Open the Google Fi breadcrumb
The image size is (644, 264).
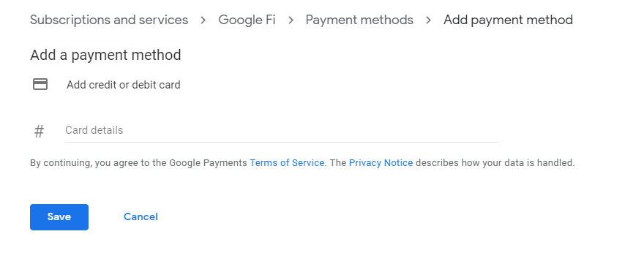tap(247, 20)
